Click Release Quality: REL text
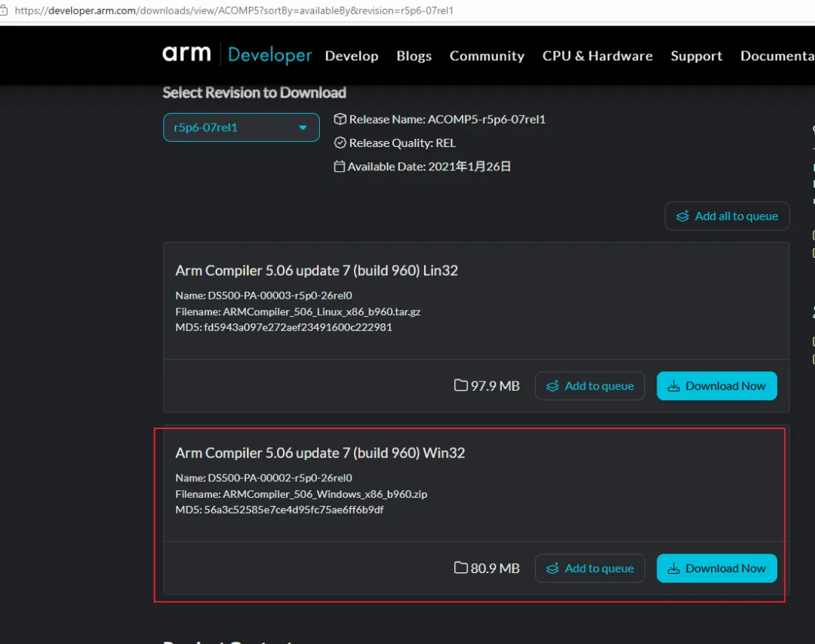Image resolution: width=815 pixels, height=644 pixels. tap(402, 143)
